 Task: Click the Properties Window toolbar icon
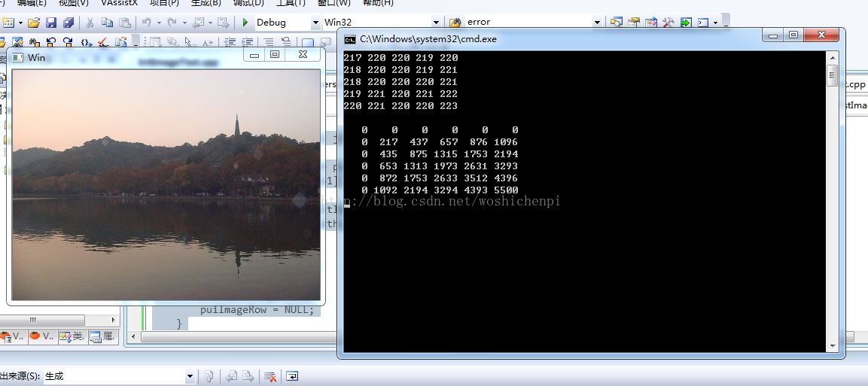[634, 23]
